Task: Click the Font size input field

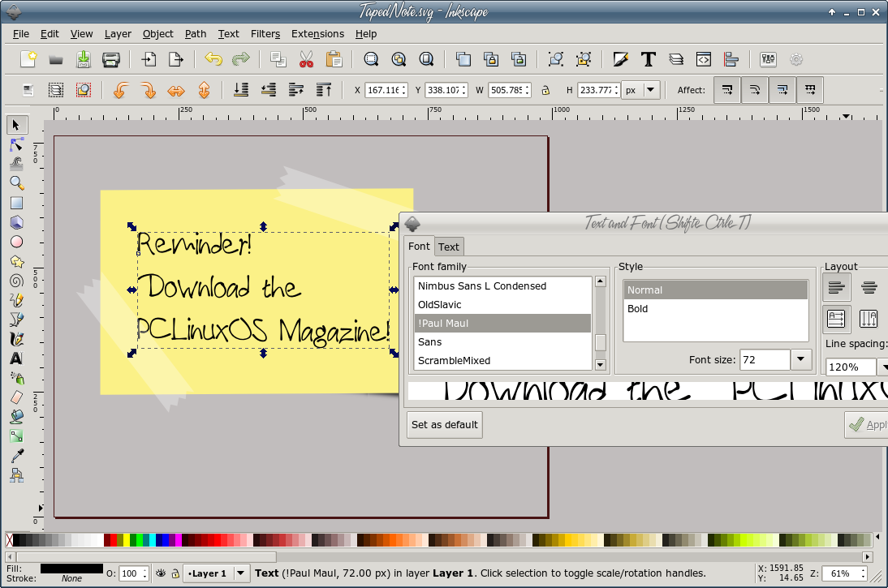Action: [765, 359]
